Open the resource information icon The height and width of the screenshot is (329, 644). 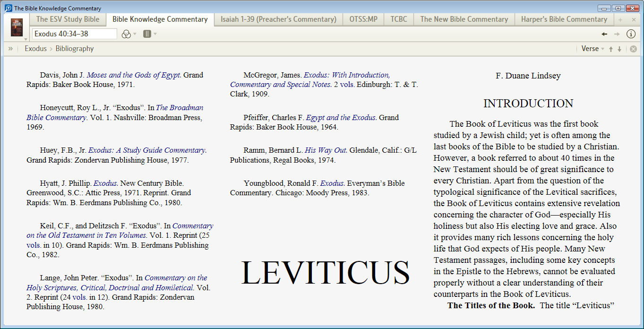pyautogui.click(x=631, y=34)
